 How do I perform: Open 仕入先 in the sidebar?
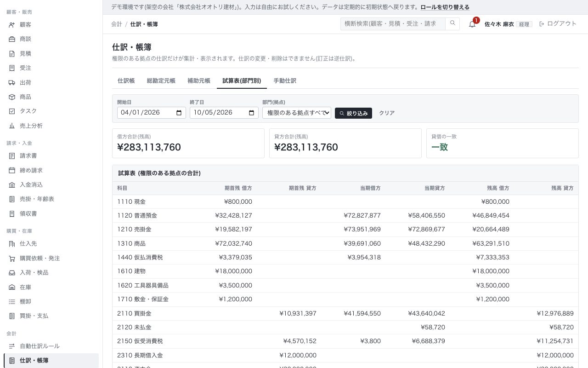(x=51, y=244)
